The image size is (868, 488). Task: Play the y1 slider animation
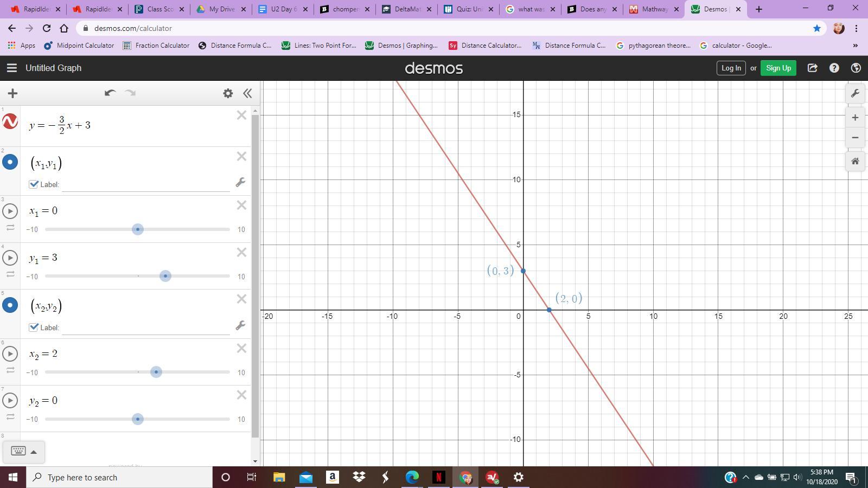(10, 258)
